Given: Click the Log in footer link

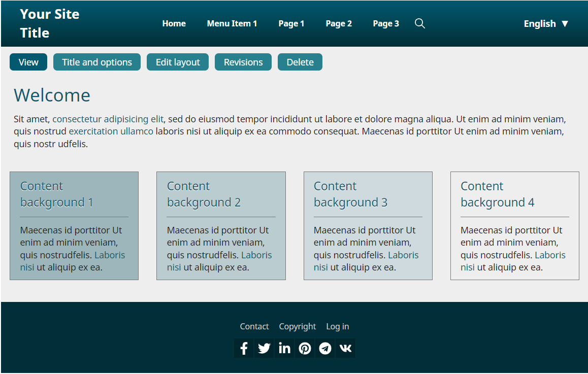Looking at the screenshot, I should click(x=337, y=326).
